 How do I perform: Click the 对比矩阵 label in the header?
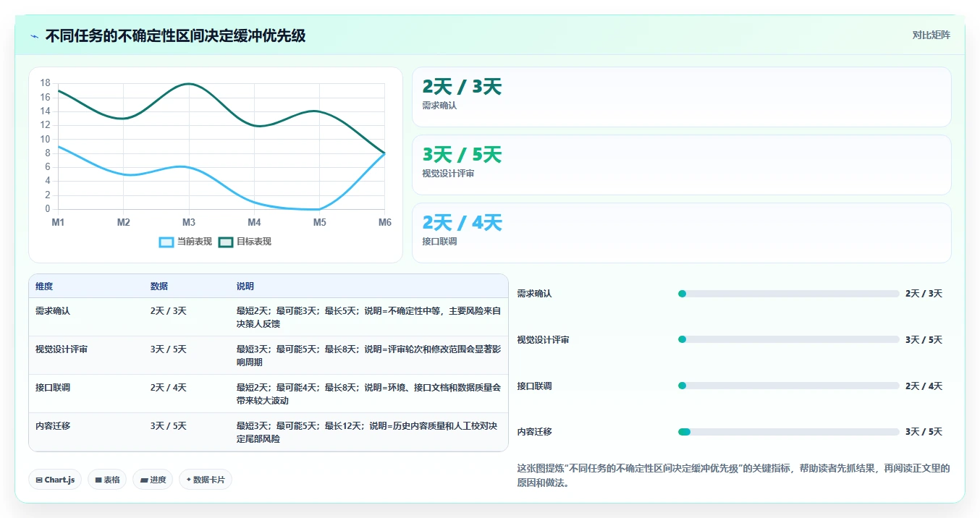click(932, 35)
